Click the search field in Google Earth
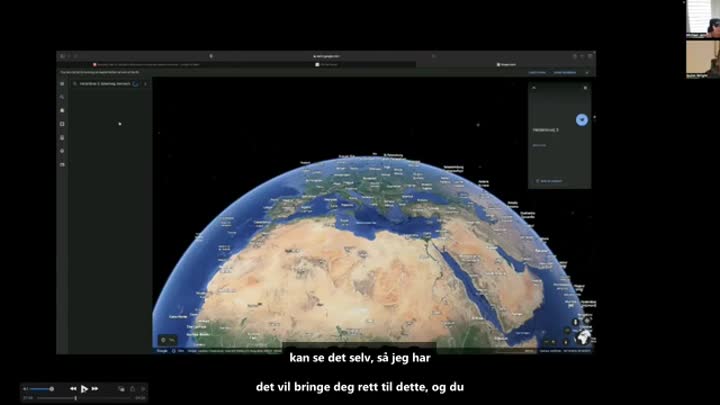 [105, 84]
